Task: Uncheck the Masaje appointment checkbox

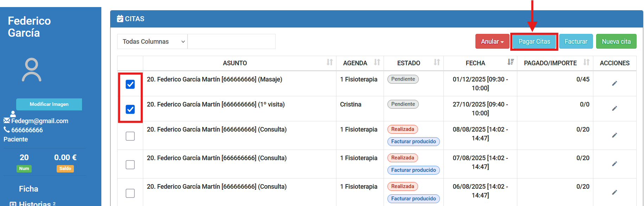Action: (x=130, y=84)
